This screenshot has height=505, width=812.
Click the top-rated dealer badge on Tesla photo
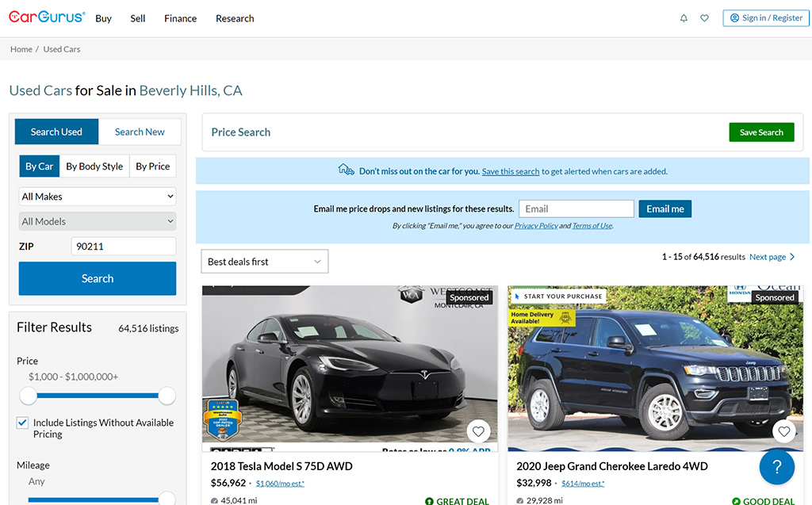(x=222, y=419)
